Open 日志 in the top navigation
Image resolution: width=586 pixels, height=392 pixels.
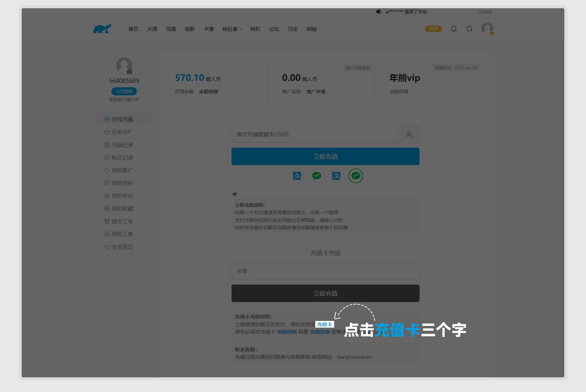(x=293, y=29)
